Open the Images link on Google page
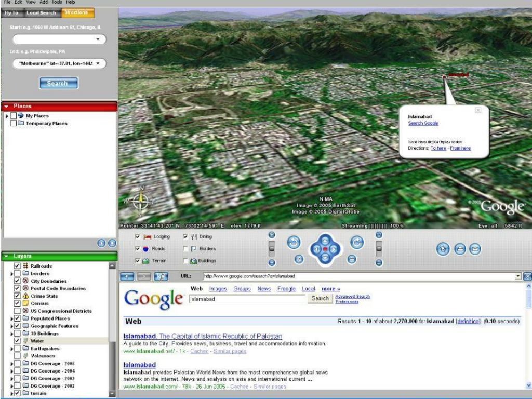532x399 pixels. click(x=218, y=289)
